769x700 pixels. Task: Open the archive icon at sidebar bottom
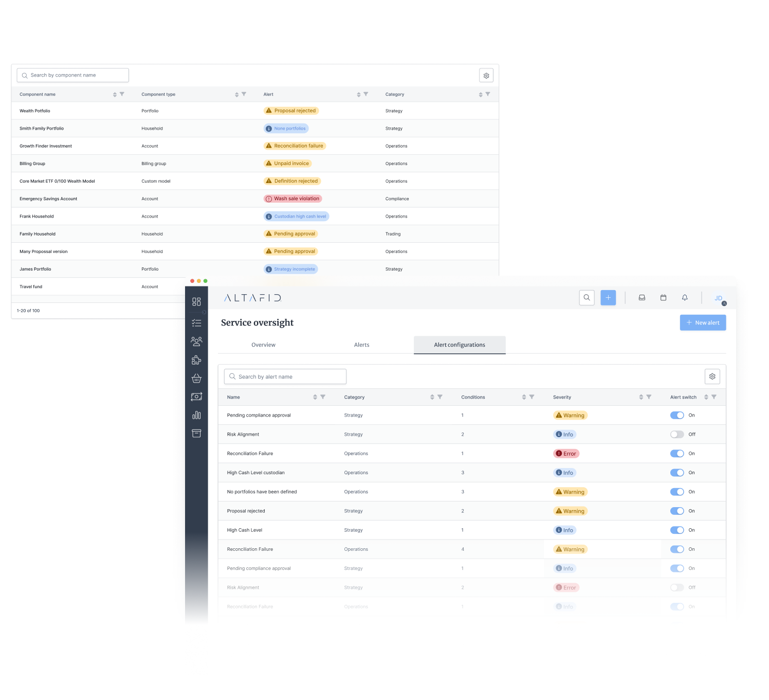[196, 433]
